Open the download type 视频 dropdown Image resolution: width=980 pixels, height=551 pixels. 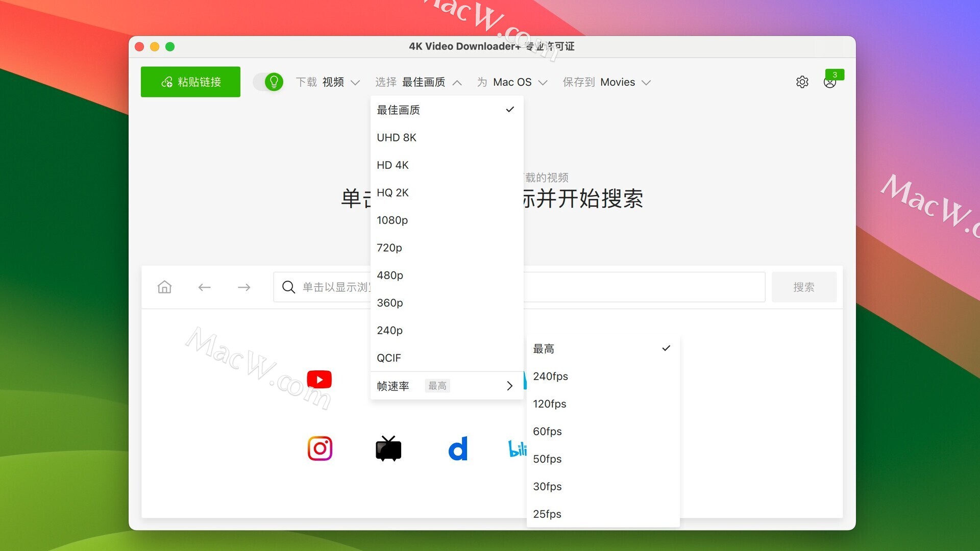(328, 82)
